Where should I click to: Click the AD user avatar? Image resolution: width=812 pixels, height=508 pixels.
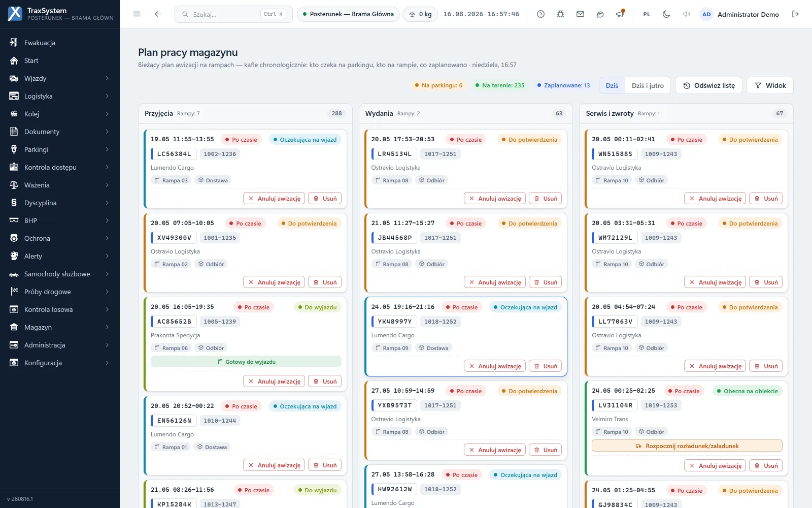pyautogui.click(x=706, y=14)
